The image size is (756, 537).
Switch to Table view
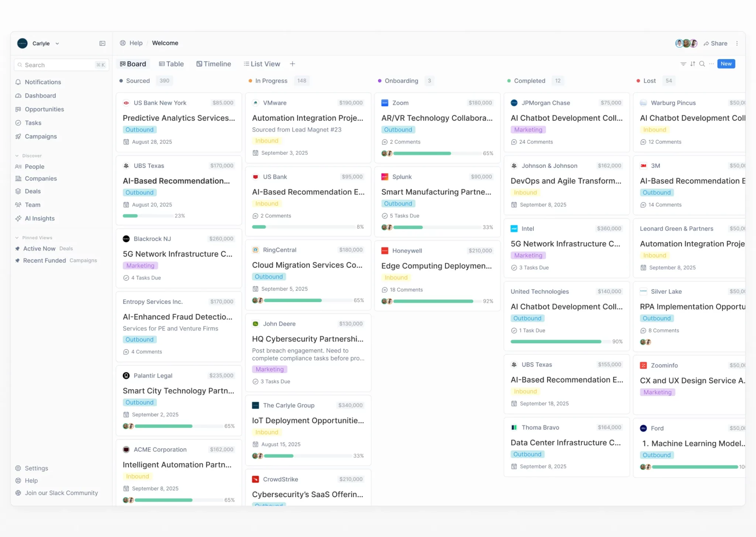(172, 63)
